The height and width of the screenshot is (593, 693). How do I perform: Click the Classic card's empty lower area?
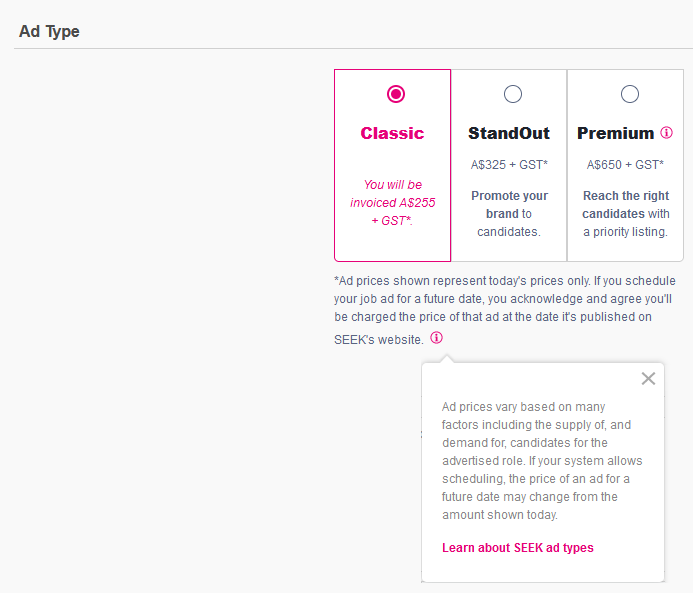click(x=392, y=245)
